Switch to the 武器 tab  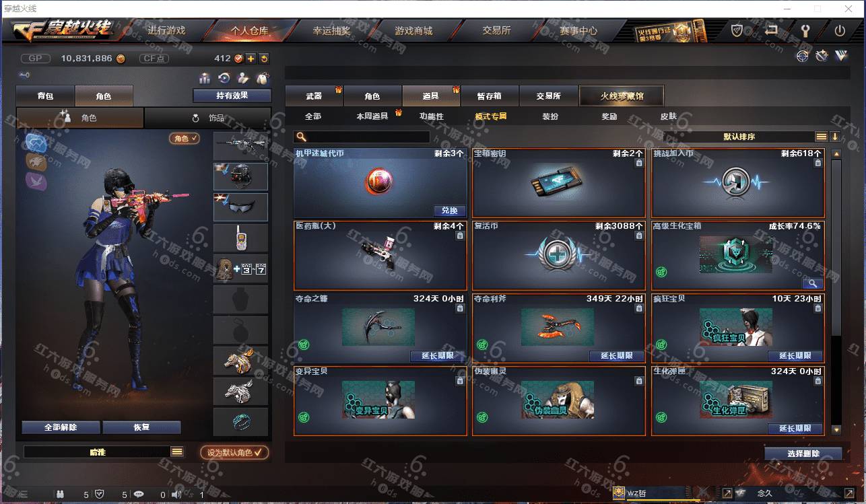click(314, 96)
